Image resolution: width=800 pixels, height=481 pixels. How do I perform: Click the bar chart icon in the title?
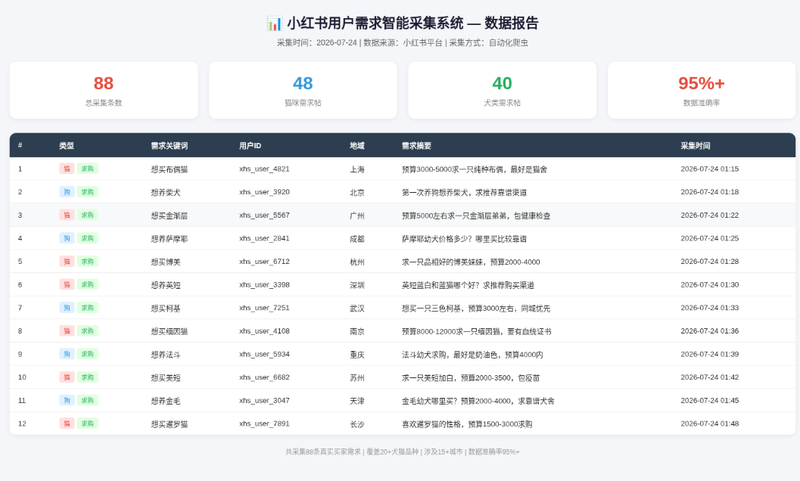274,23
